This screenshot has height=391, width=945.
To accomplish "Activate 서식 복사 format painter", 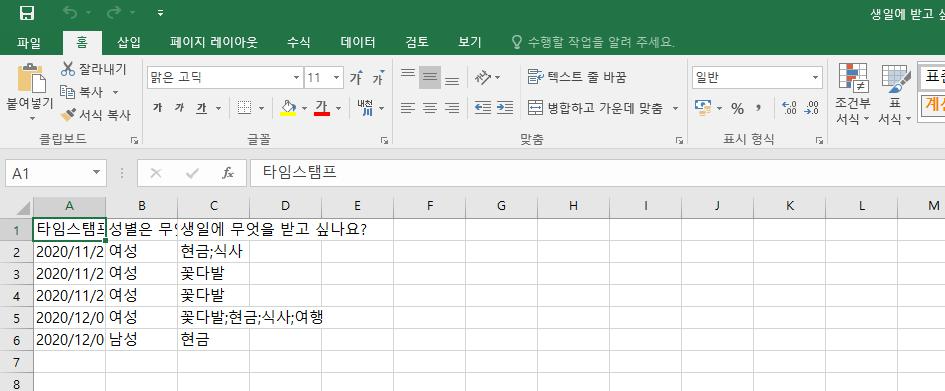I will [96, 114].
